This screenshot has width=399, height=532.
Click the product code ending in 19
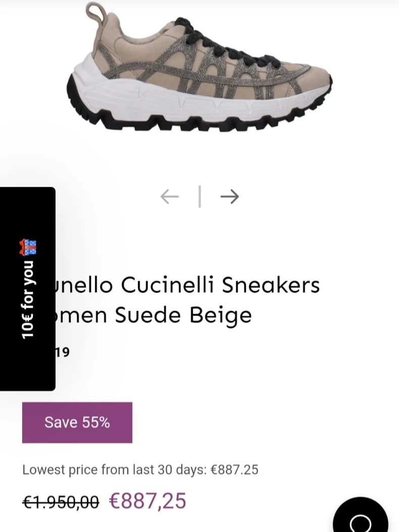[62, 352]
